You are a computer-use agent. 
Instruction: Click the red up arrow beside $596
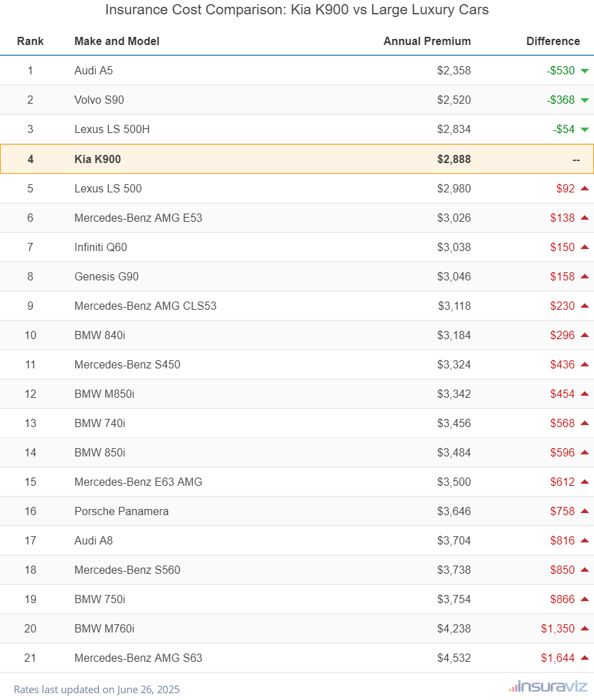click(x=584, y=452)
